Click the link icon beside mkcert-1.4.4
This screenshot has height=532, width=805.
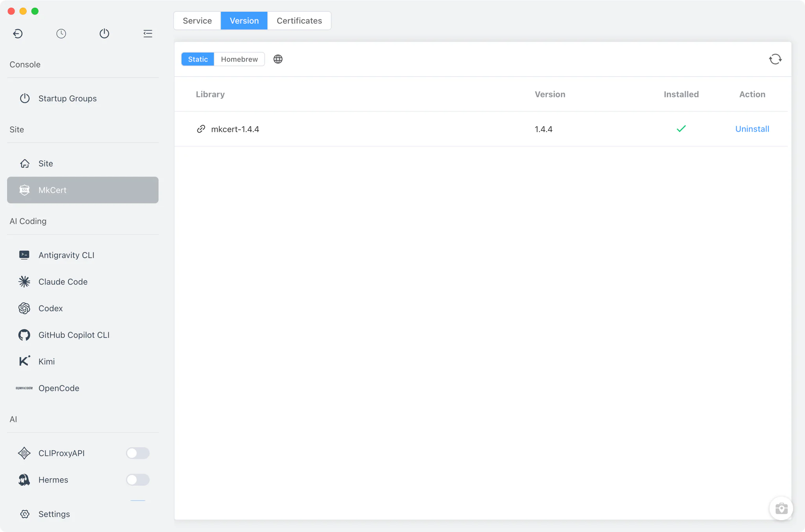pyautogui.click(x=201, y=129)
